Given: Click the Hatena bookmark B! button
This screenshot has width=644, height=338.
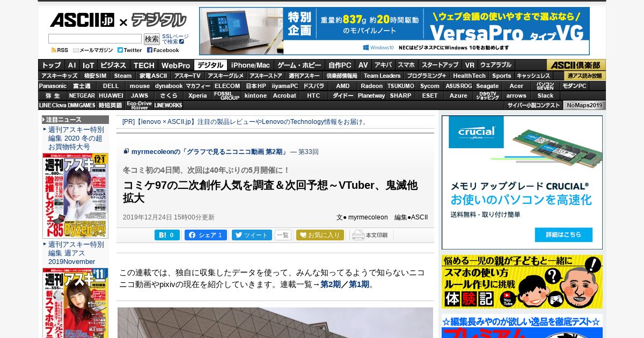Looking at the screenshot, I should pos(167,235).
